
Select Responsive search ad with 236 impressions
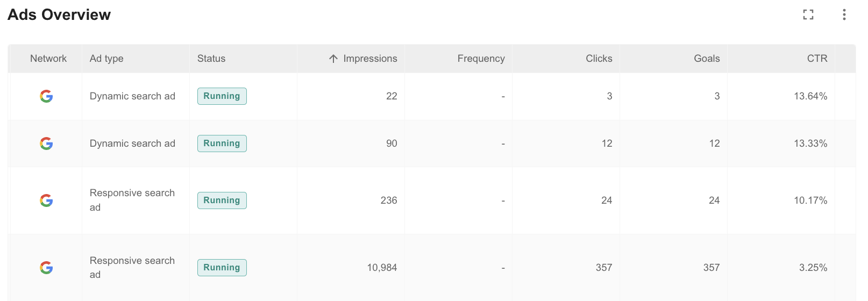coord(432,200)
